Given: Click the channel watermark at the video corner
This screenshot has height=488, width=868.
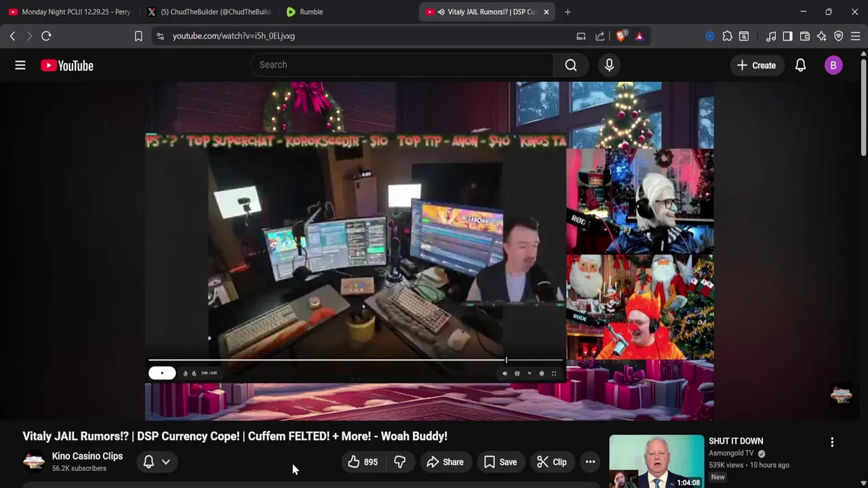Looking at the screenshot, I should pyautogui.click(x=841, y=394).
